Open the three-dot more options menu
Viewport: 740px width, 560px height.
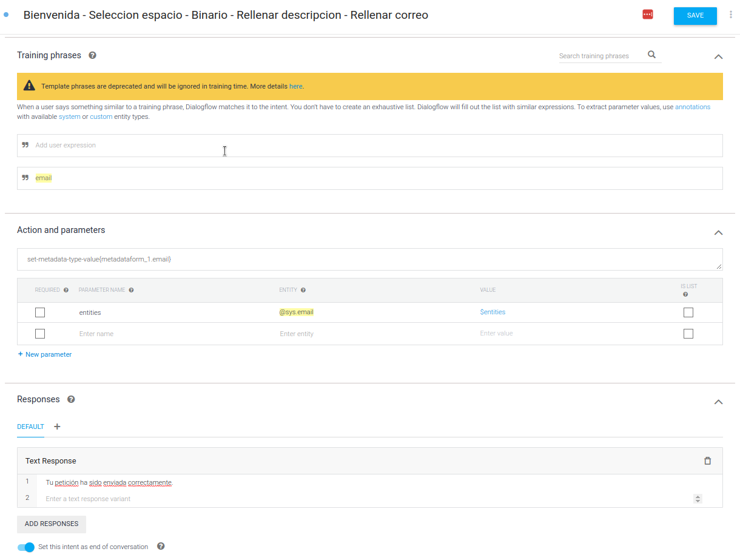pyautogui.click(x=730, y=15)
